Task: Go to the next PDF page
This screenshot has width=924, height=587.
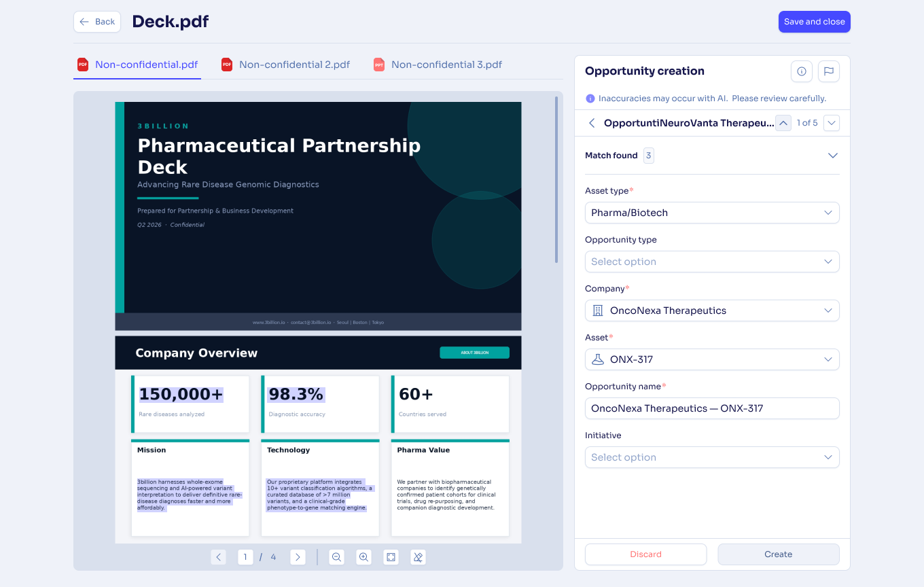Action: point(298,557)
